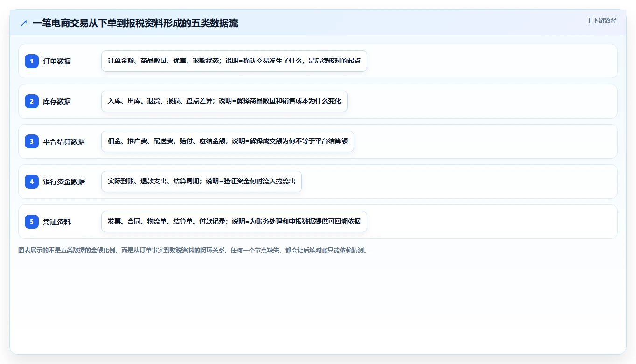The image size is (636, 364).
Task: Click the number 2 badge for 库存数据
Action: (x=32, y=101)
